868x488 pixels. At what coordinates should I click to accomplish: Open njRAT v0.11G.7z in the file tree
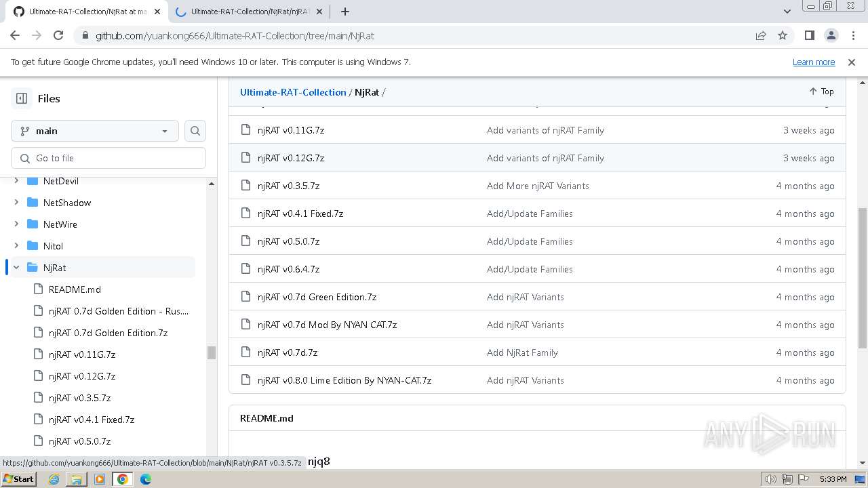coord(82,354)
